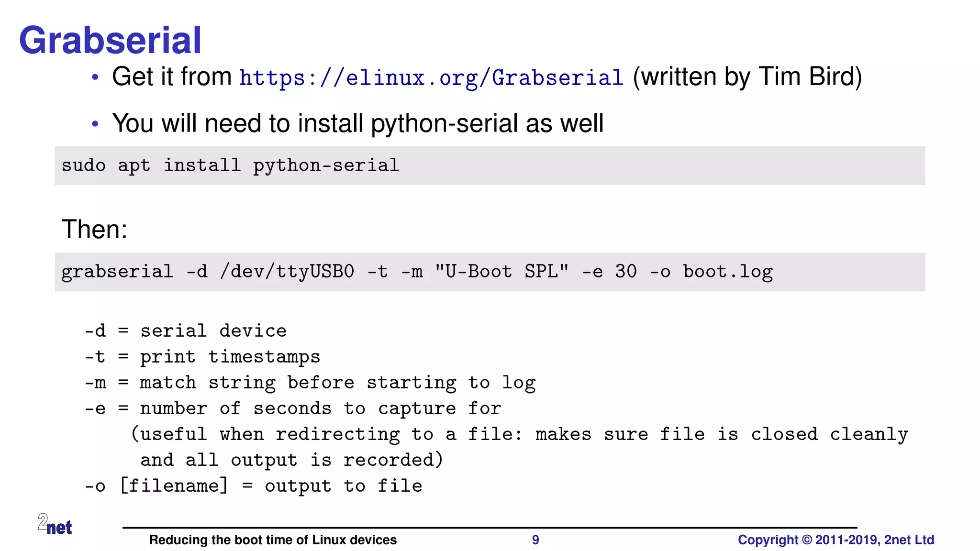Click the '-d = serial device' line
Viewport: 980px width, 551px height.
click(186, 331)
